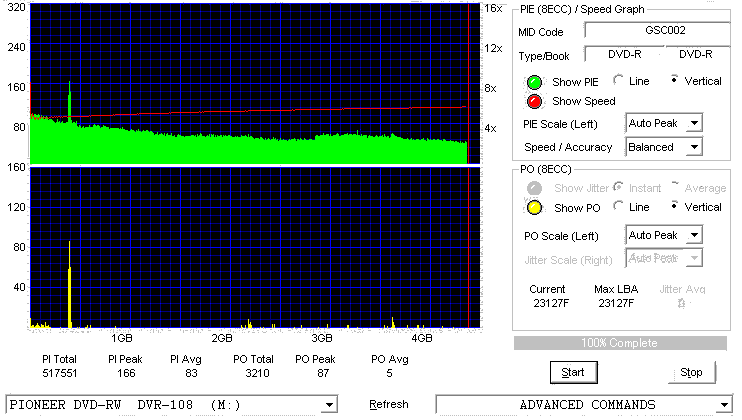
Task: Select the PIE Line radio button
Action: pyautogui.click(x=618, y=80)
